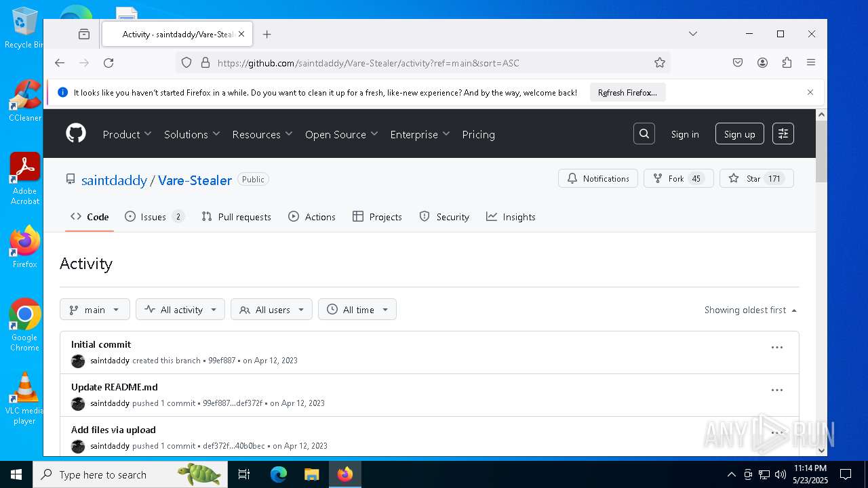This screenshot has height=488, width=868.
Task: Expand the Solutions navigation menu
Action: click(192, 134)
